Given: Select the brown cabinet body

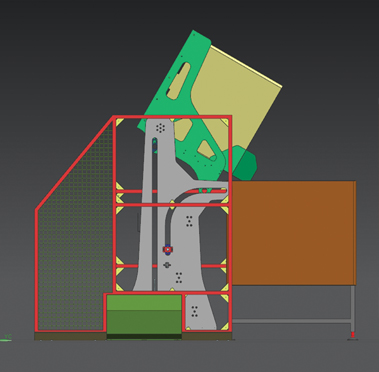Looking at the screenshot, I should point(293,233).
